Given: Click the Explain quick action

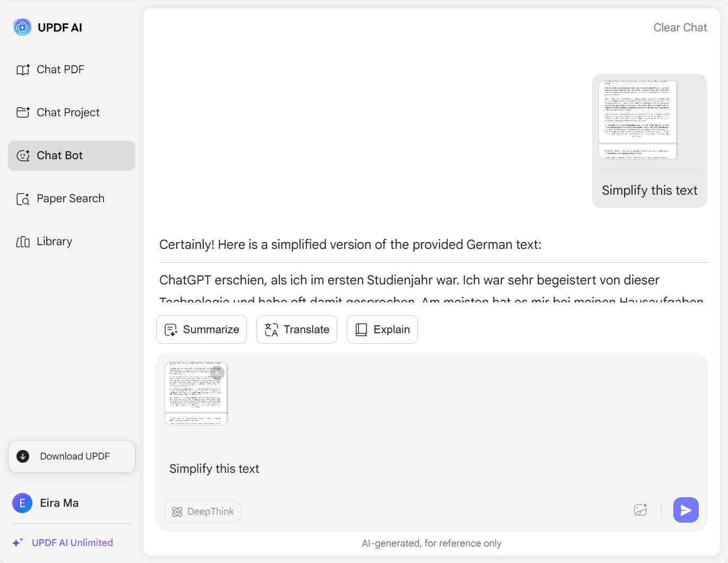Looking at the screenshot, I should click(x=382, y=330).
